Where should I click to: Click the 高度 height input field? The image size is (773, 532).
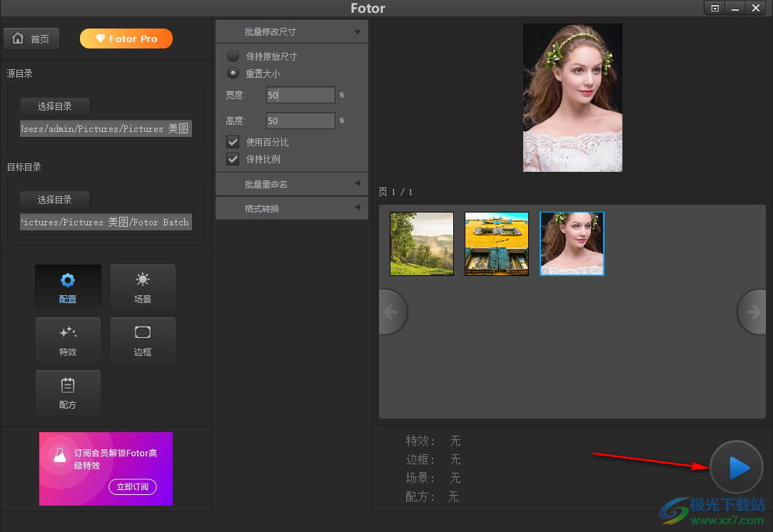300,121
